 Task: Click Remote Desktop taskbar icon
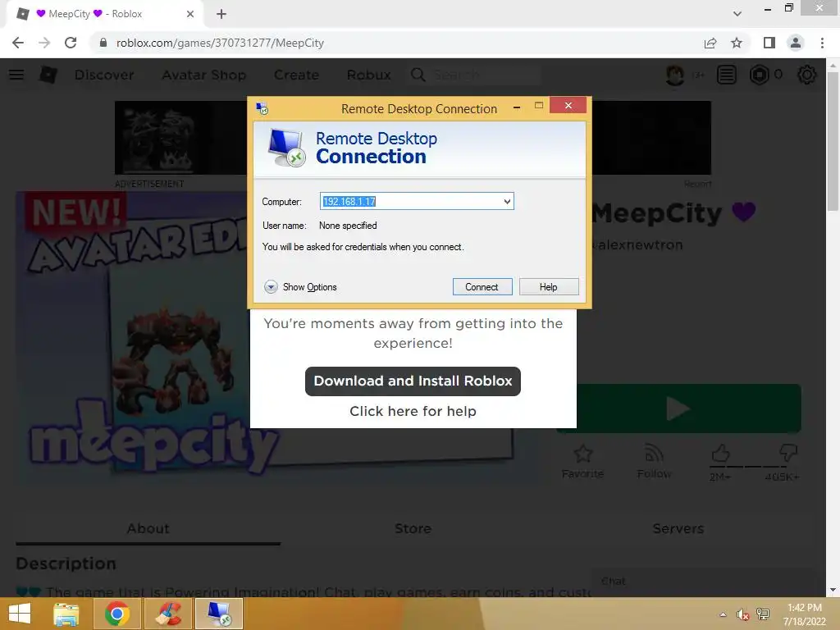pos(219,614)
